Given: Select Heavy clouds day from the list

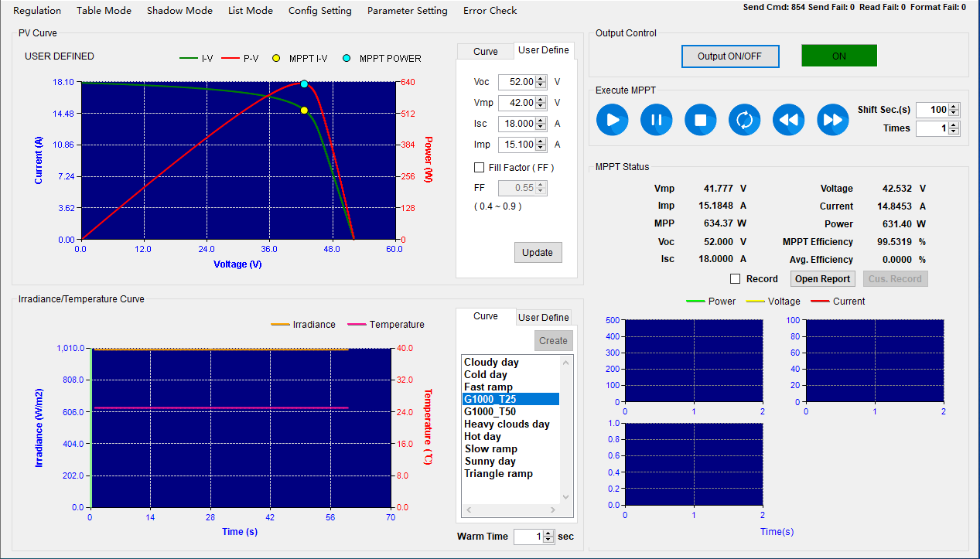Looking at the screenshot, I should 507,424.
